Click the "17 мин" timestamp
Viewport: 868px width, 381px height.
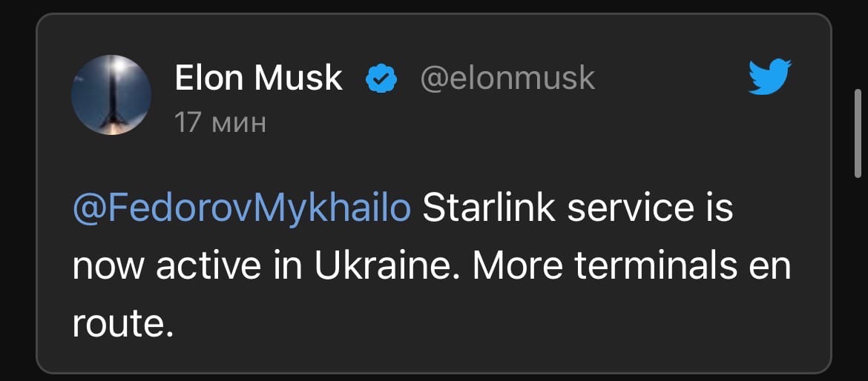click(x=220, y=122)
